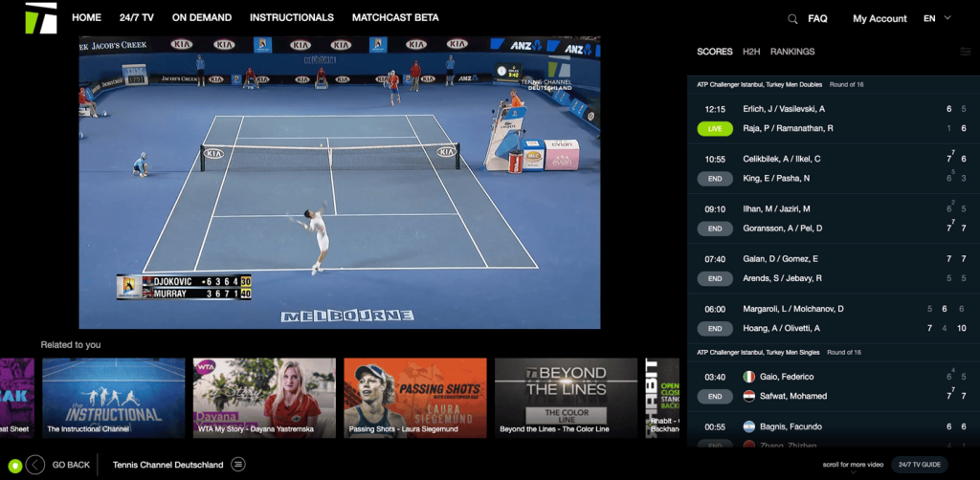Open Beyond the Lines Color Line video
This screenshot has width=980, height=480.
tap(566, 398)
